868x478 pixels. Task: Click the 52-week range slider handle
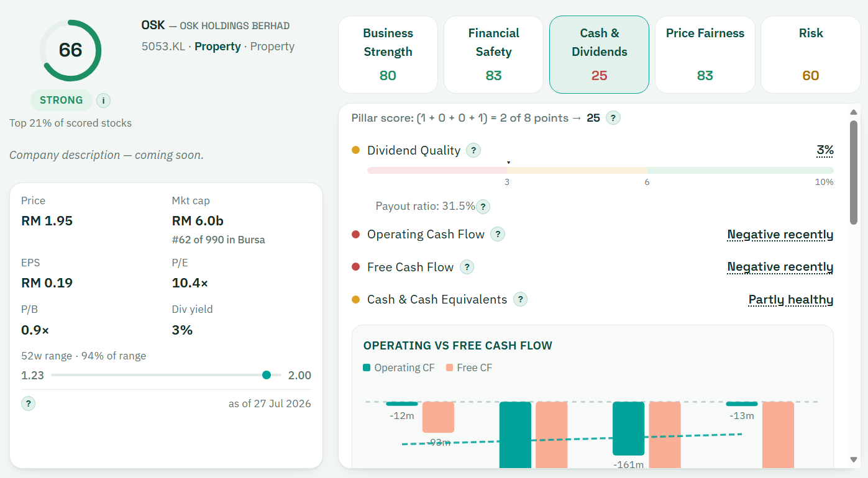pyautogui.click(x=267, y=375)
